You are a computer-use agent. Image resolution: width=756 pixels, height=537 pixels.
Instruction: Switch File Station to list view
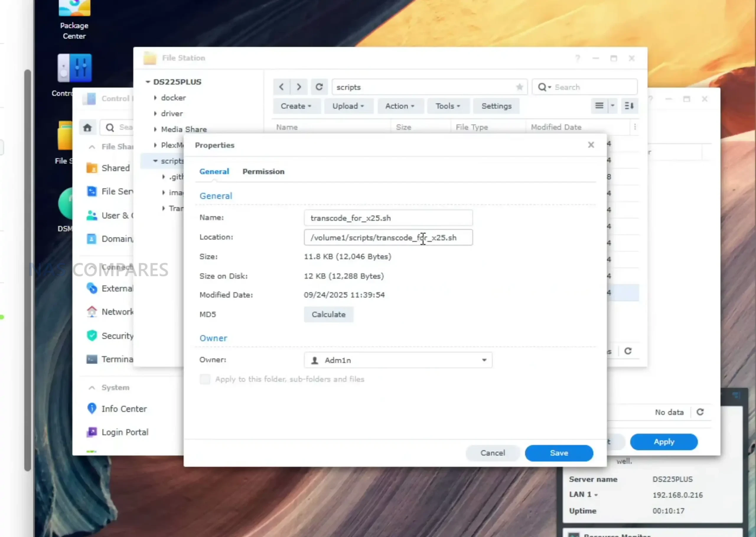599,106
